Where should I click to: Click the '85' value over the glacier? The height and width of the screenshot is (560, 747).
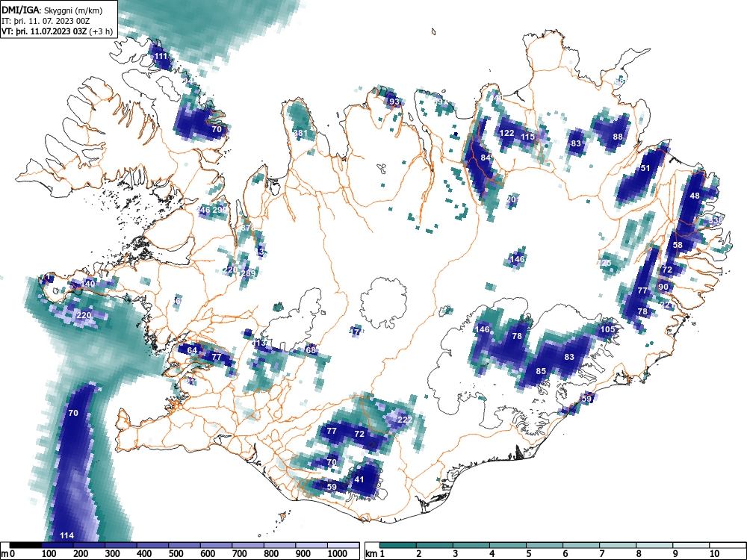[541, 371]
